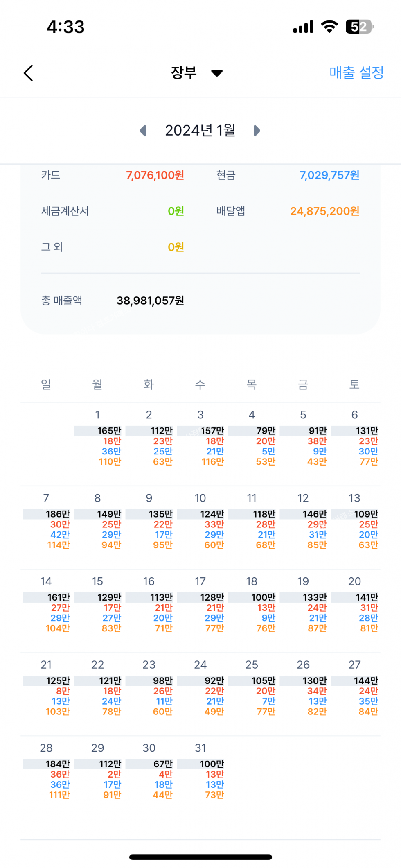Tap the Wi-Fi status icon

click(x=329, y=27)
